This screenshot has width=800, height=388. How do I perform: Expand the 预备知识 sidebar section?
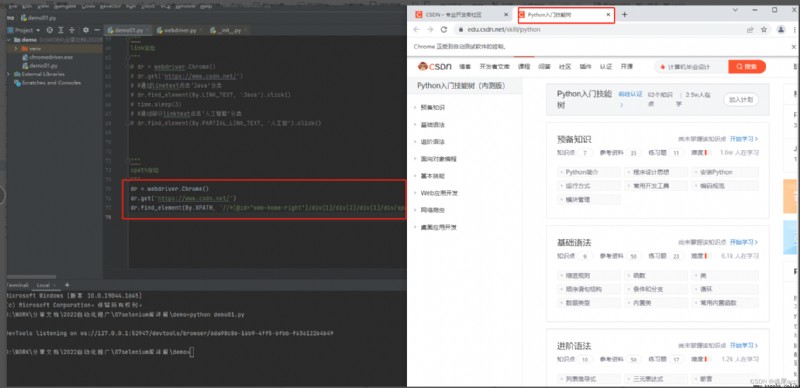pyautogui.click(x=432, y=108)
